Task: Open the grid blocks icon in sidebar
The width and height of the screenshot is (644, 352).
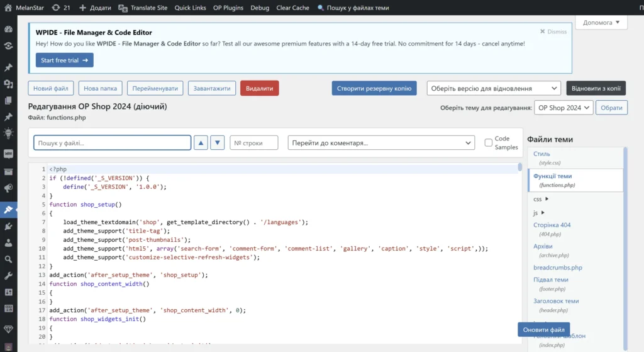Action: click(x=8, y=309)
